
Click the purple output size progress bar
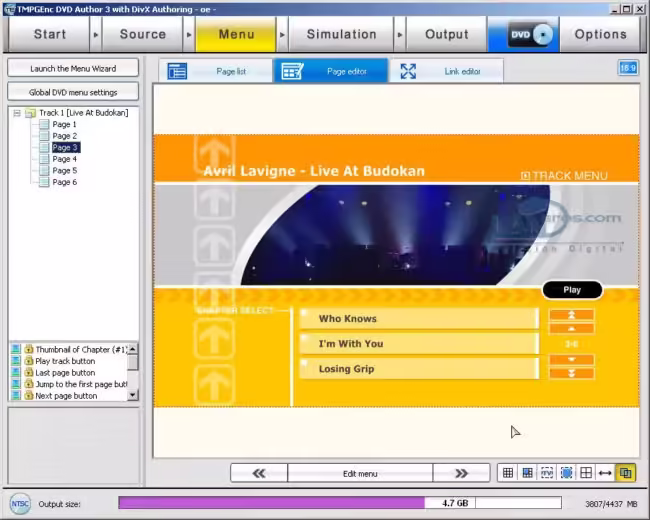click(x=272, y=503)
